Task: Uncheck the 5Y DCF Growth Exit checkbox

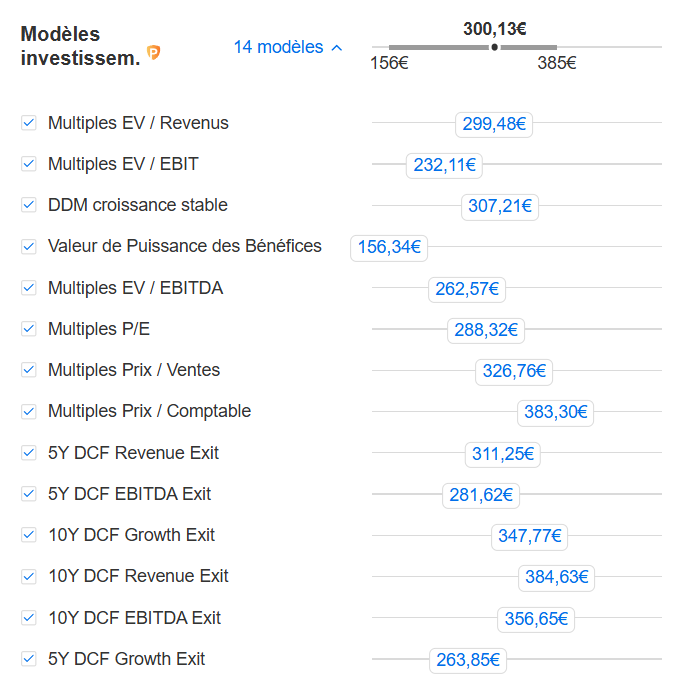Action: [x=29, y=659]
